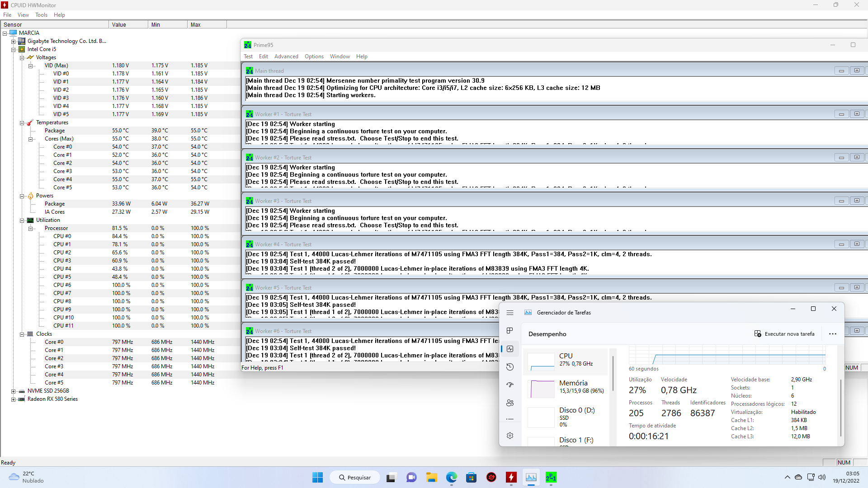
Task: Open Prime95 Test menu
Action: (248, 56)
